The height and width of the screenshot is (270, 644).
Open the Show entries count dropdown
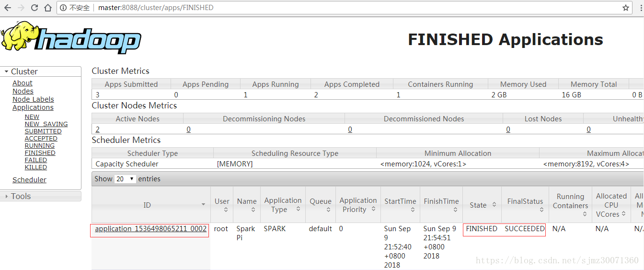coord(126,179)
